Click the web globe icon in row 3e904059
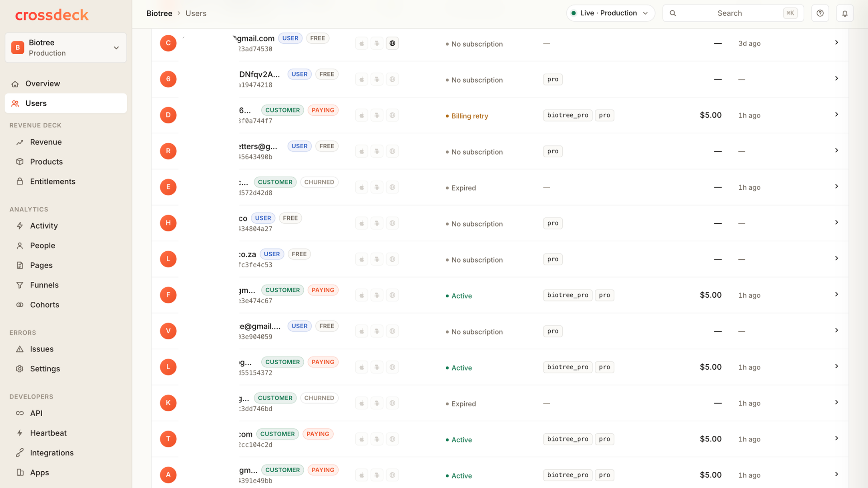The width and height of the screenshot is (868, 488). pos(392,331)
